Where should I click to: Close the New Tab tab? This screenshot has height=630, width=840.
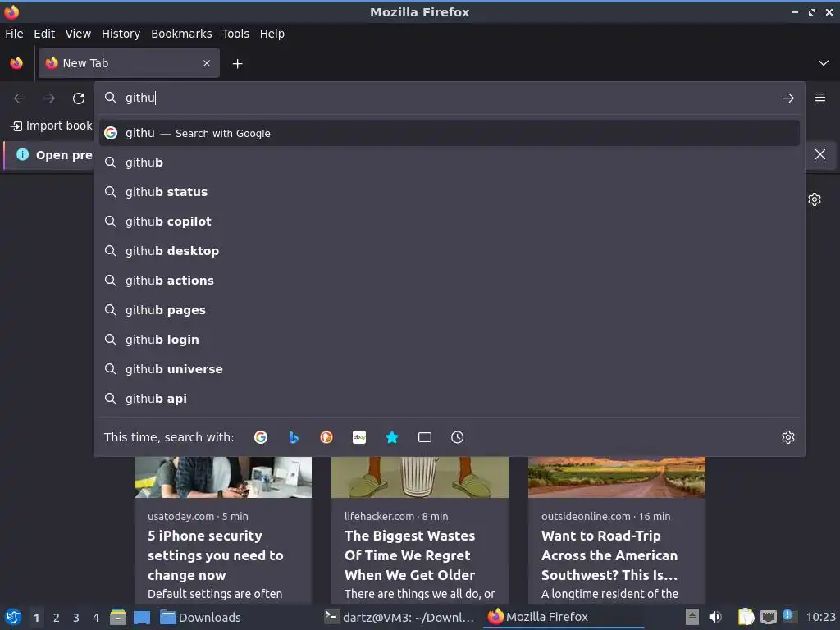(207, 63)
